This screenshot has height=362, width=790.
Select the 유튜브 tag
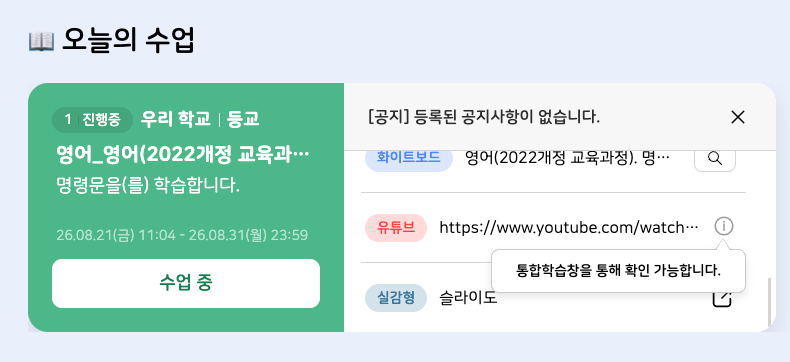(x=396, y=228)
